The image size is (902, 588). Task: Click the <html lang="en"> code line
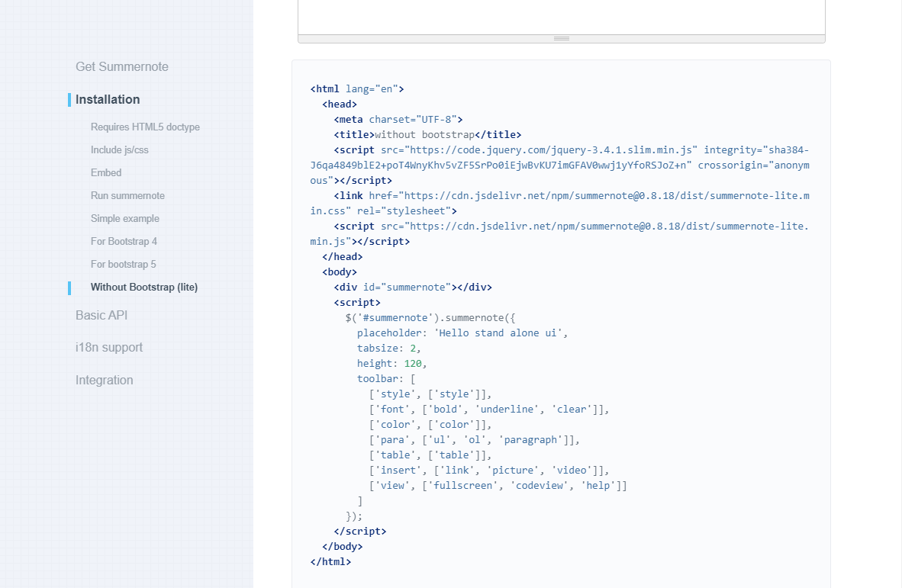coord(357,89)
